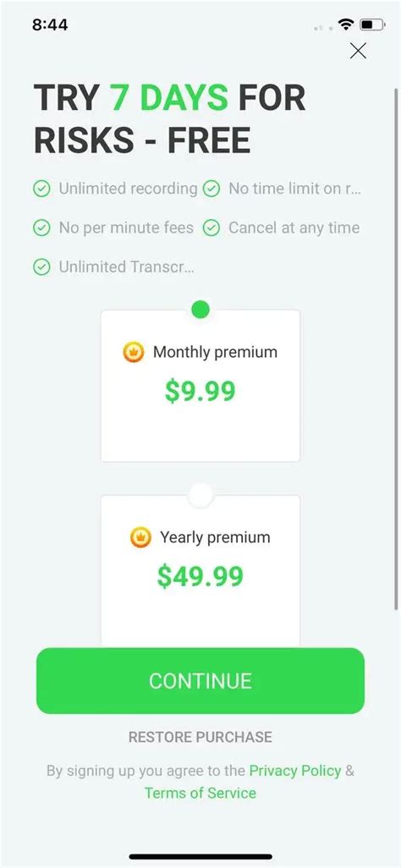Screen dimensions: 401x868
Task: Tap the checkmark icon beside No time limit
Action: [x=211, y=189]
